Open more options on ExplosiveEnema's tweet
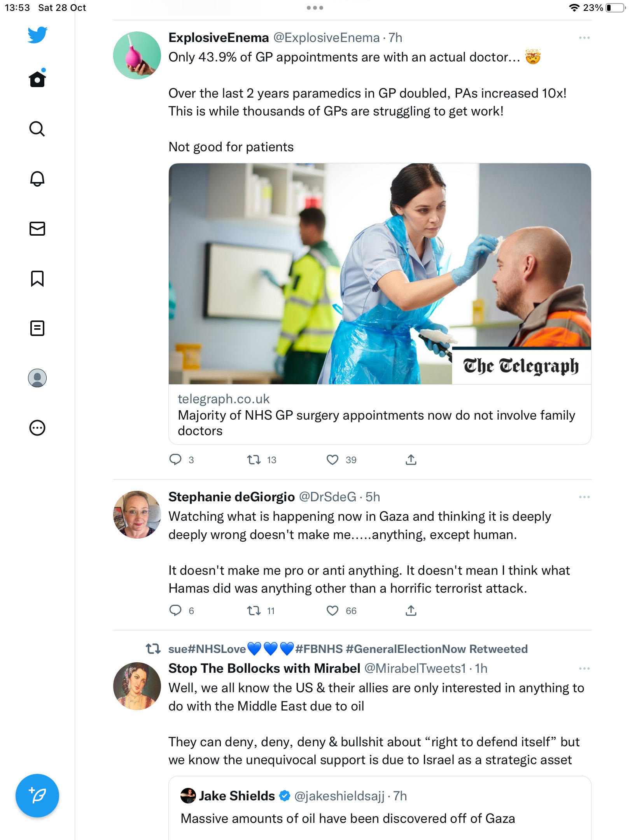Screen dimensions: 630x840 [584, 38]
